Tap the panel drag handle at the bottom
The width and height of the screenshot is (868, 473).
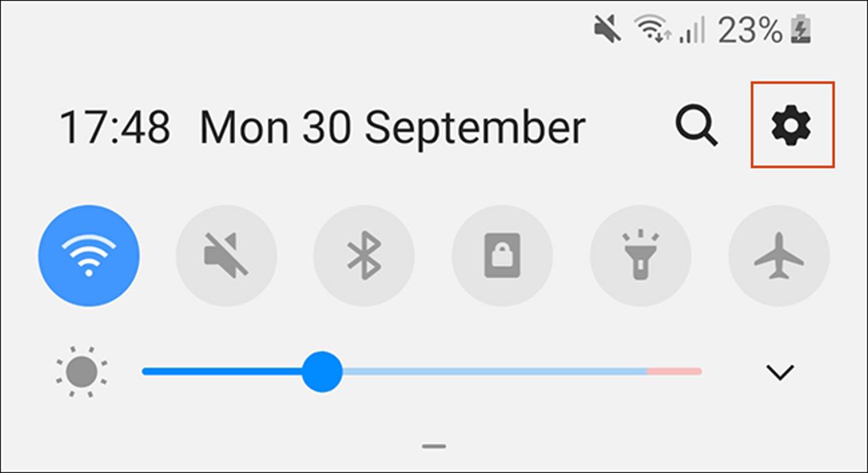(x=434, y=446)
